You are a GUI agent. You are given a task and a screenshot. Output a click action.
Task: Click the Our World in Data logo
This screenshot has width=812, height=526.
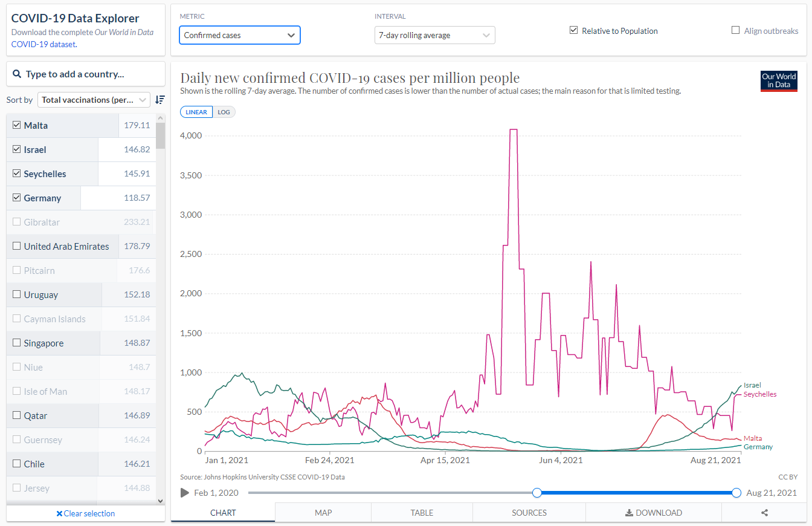[779, 81]
